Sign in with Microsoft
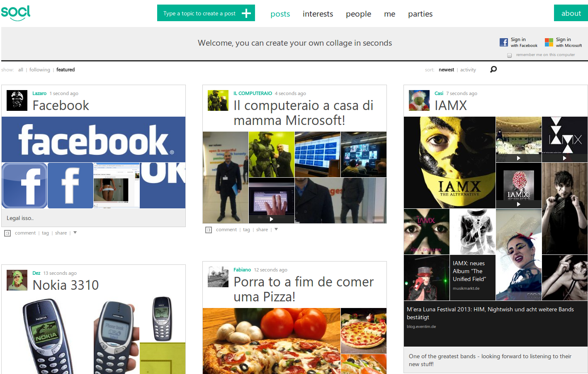Screen dimensions: 588x374 (569, 42)
